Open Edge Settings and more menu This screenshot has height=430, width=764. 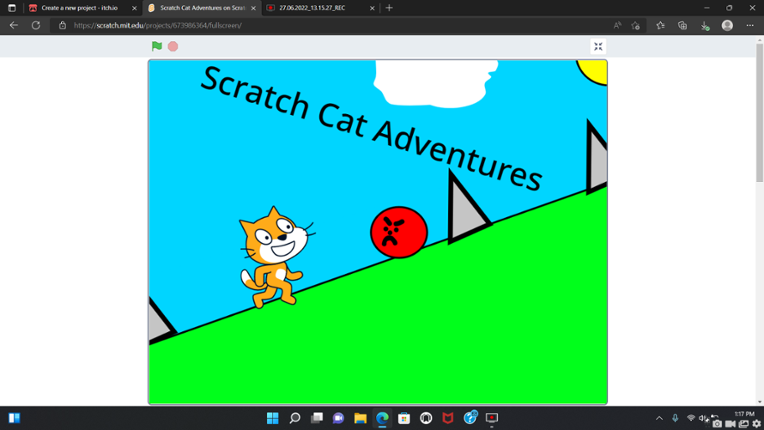click(750, 25)
